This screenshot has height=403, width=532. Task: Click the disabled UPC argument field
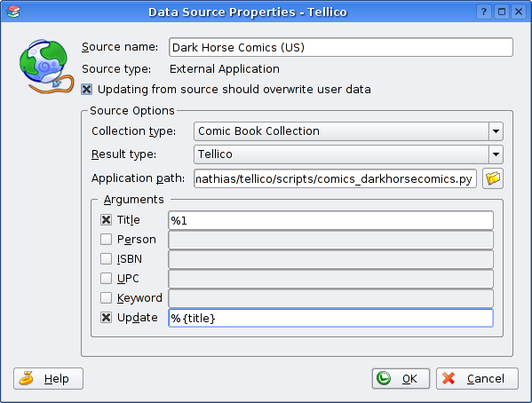[x=330, y=279]
